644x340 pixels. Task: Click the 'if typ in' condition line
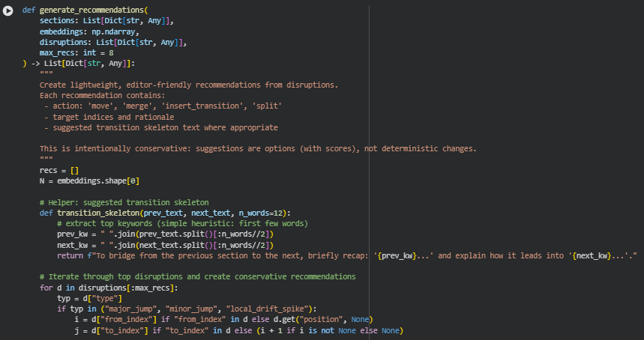(187, 309)
